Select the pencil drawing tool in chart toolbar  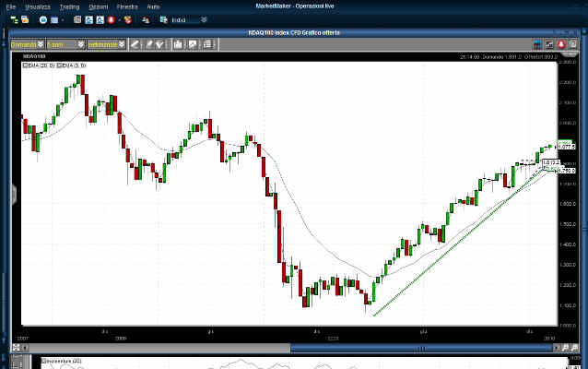tap(135, 43)
